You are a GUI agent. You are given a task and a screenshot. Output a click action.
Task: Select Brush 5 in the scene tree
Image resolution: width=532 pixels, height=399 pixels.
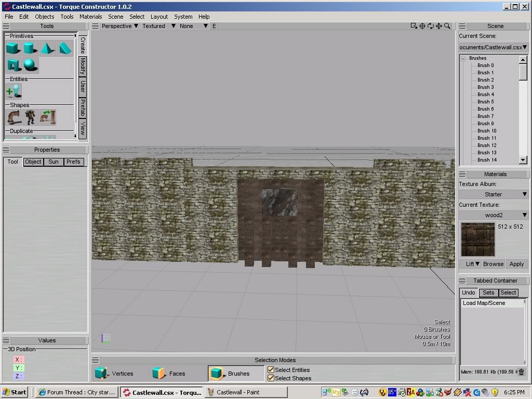pyautogui.click(x=486, y=102)
